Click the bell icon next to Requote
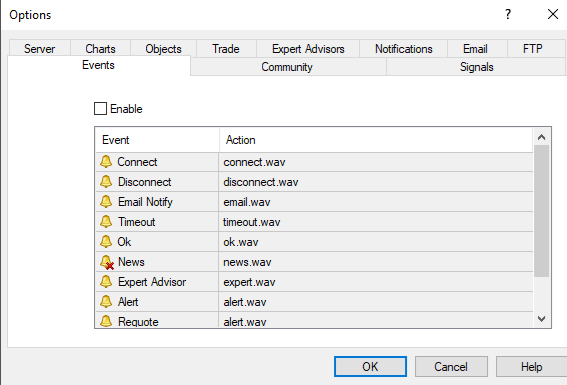The height and width of the screenshot is (385, 567). (106, 321)
